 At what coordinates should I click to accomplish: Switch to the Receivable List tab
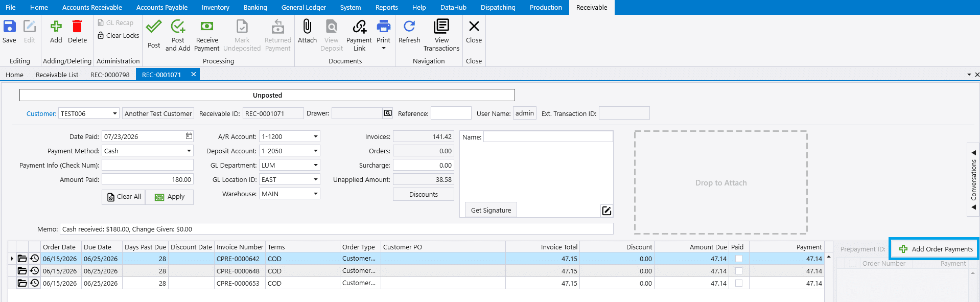click(57, 75)
